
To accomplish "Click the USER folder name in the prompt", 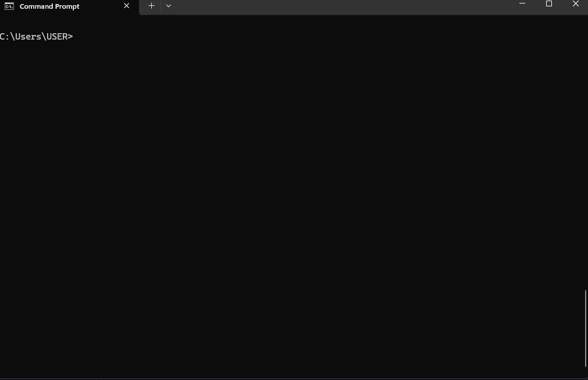I will [56, 37].
